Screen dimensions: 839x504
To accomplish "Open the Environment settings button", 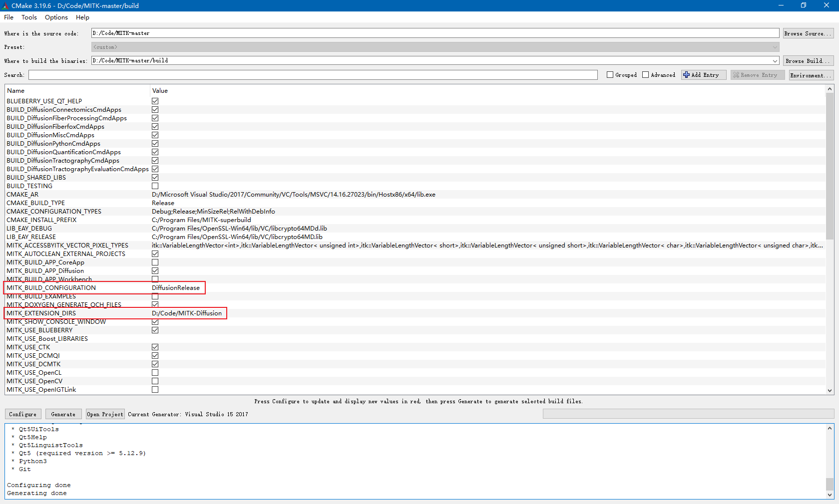I will (811, 75).
